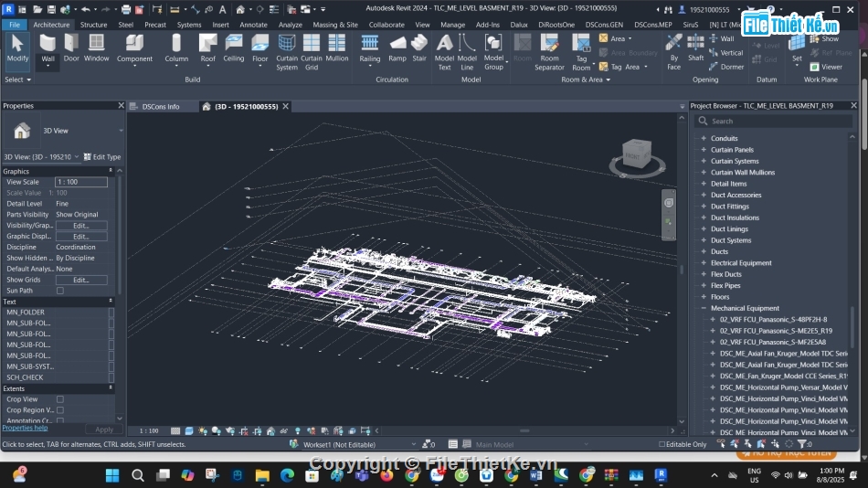Open the Windows Start menu
The image size is (868, 488).
point(112,475)
